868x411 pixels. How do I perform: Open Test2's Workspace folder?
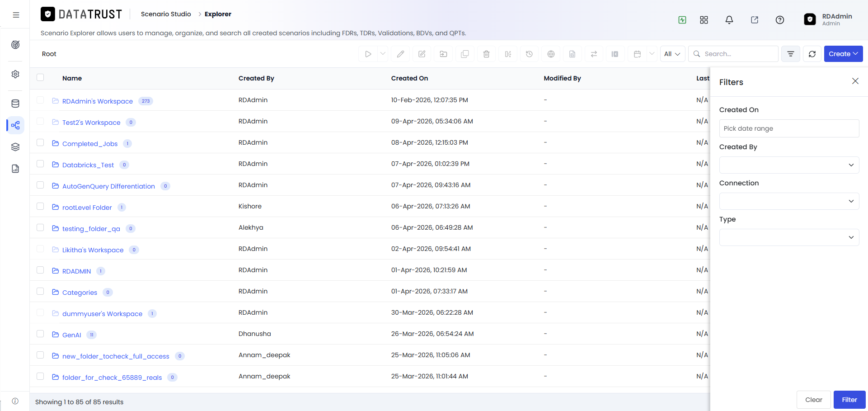pos(91,123)
